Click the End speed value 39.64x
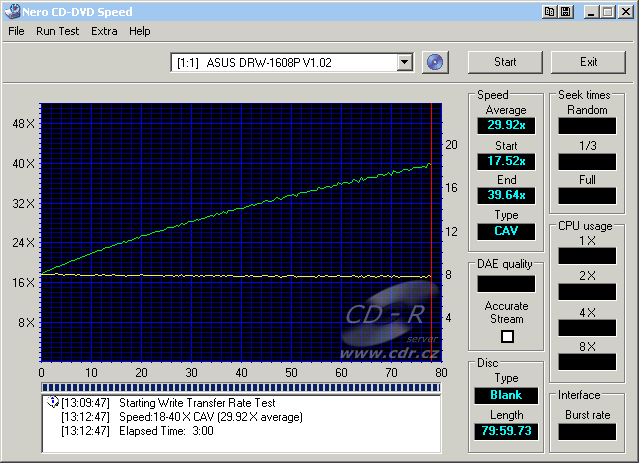639x463 pixels. click(x=506, y=195)
